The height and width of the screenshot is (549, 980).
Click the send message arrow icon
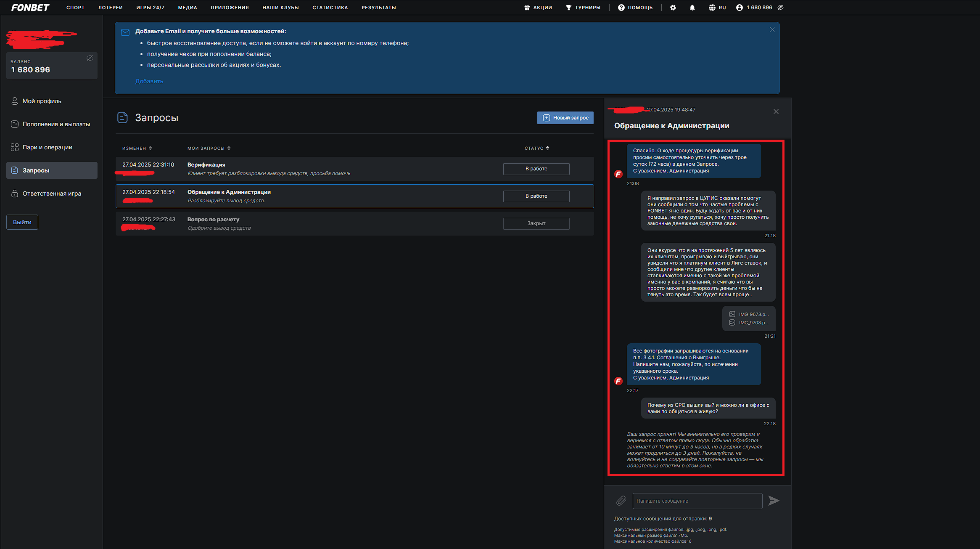tap(774, 501)
